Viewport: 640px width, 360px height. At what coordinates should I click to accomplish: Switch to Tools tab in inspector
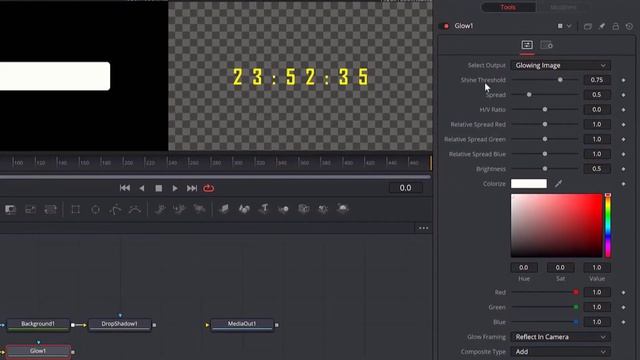508,7
